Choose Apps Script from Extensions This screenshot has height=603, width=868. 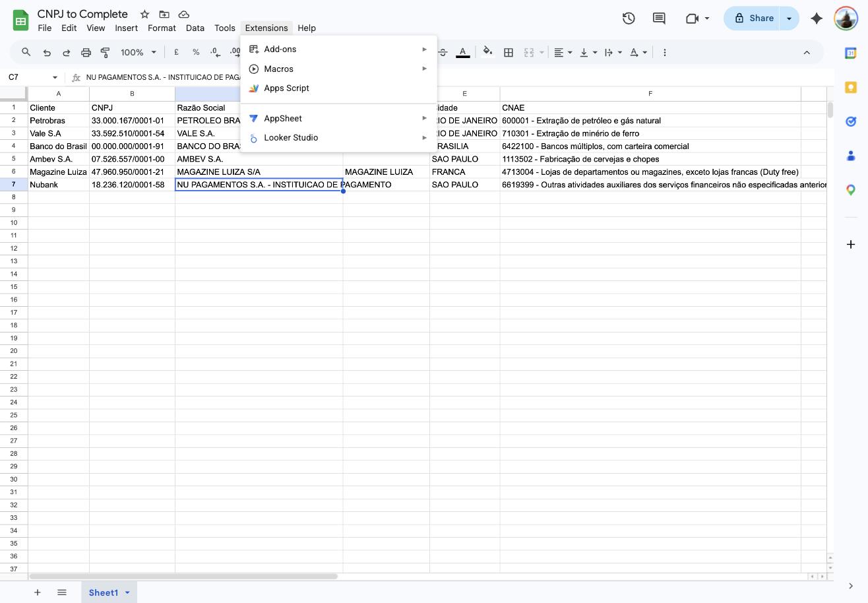pyautogui.click(x=338, y=88)
